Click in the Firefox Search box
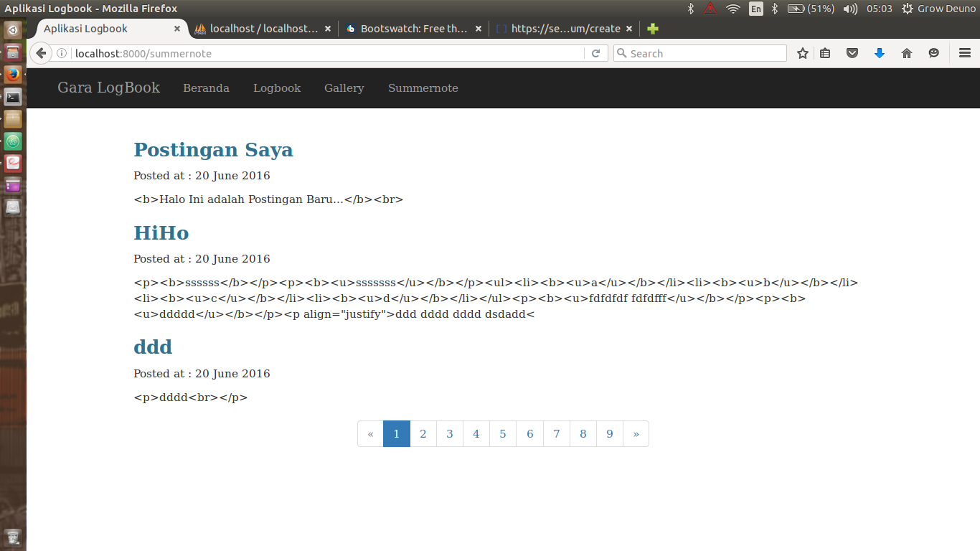Screen dimensions: 980x551 (700, 53)
